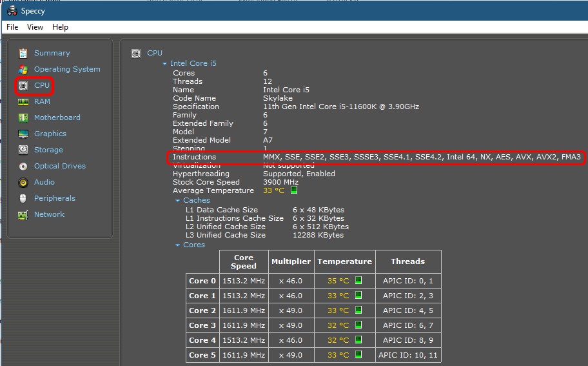Open the Help menu
Screen dimensions: 588x366
click(x=60, y=27)
